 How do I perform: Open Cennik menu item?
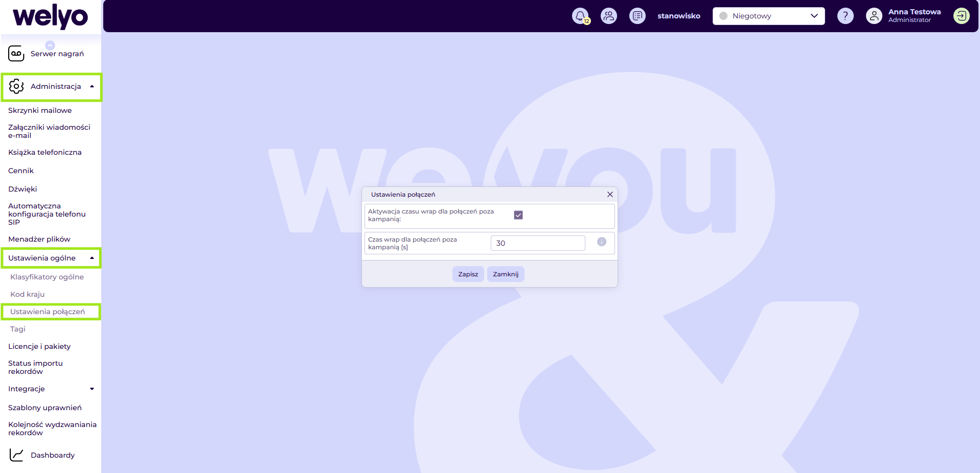21,171
